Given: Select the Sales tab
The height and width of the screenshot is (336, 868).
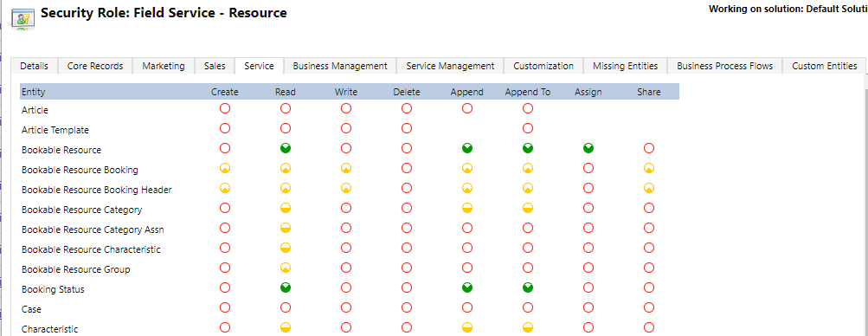Looking at the screenshot, I should [x=215, y=66].
